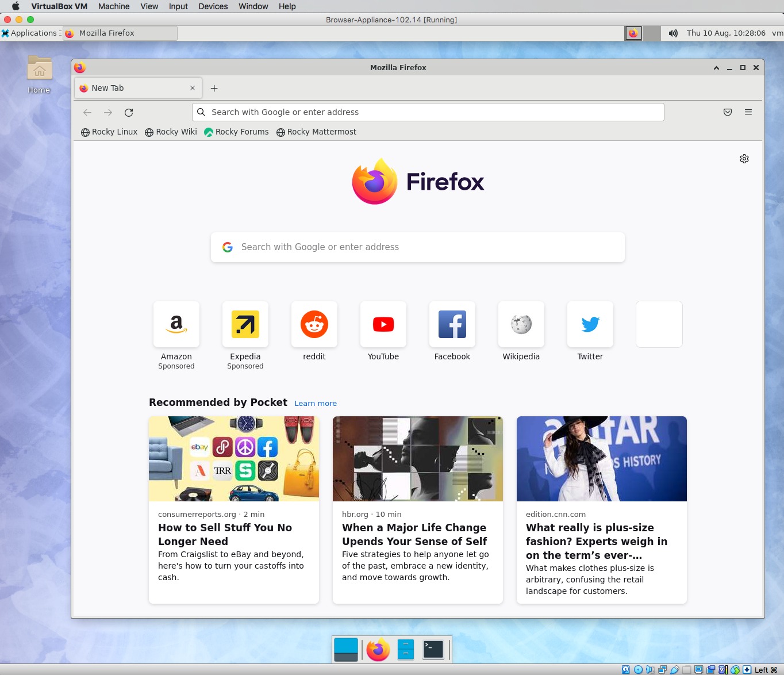This screenshot has height=675, width=784.
Task: Open VirtualBox Devices menu
Action: [x=213, y=6]
